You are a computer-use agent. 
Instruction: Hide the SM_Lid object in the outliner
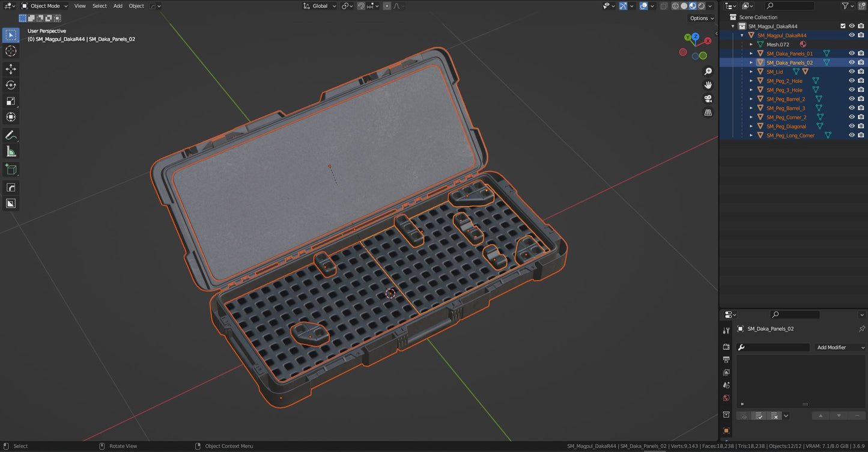tap(851, 72)
